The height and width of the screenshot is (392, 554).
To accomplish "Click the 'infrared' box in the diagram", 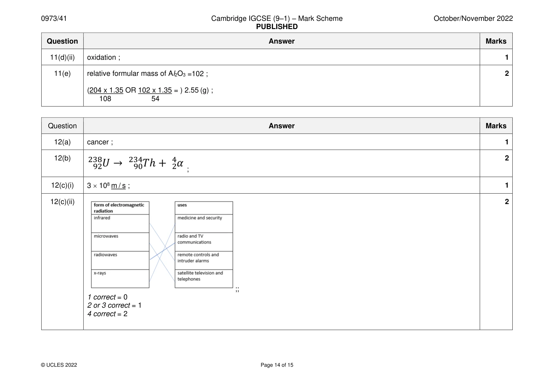I will click(x=120, y=224).
